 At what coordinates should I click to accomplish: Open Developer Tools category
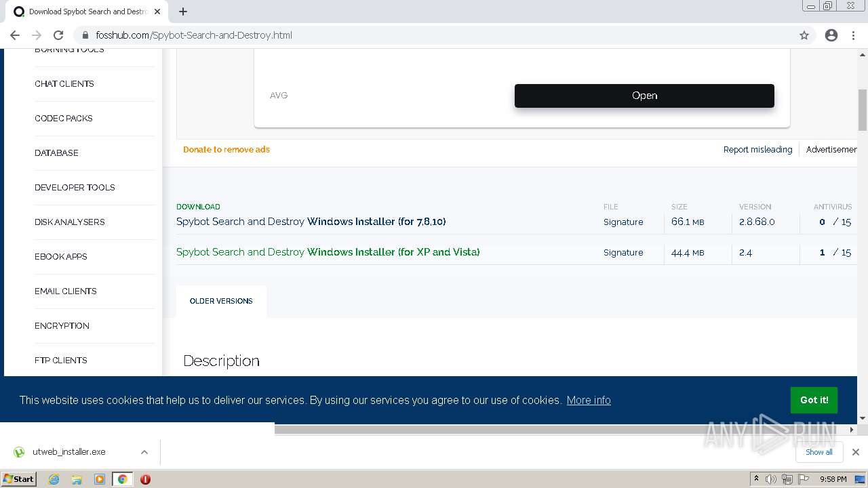(x=75, y=188)
